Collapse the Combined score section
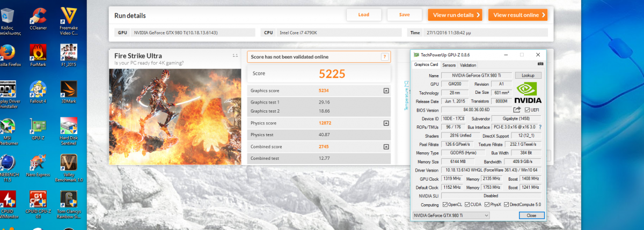Viewport: 644px width, 230px height. click(x=386, y=146)
